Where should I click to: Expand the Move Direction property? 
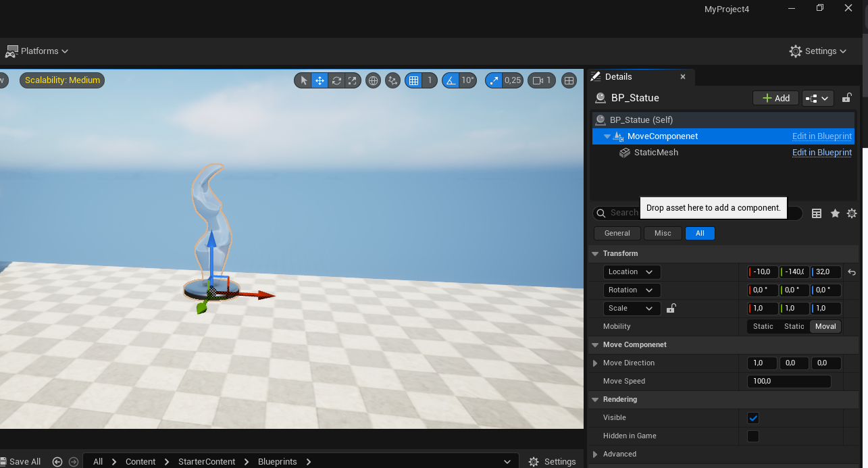(x=595, y=363)
